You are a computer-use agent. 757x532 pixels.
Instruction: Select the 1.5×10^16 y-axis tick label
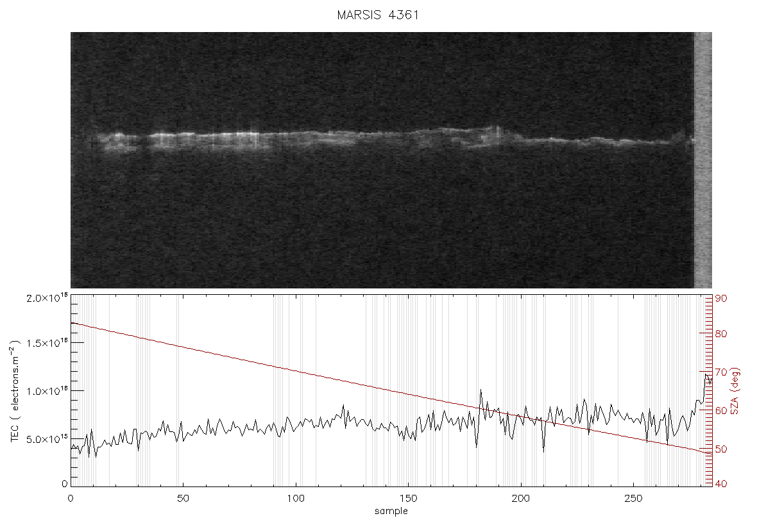[x=46, y=343]
